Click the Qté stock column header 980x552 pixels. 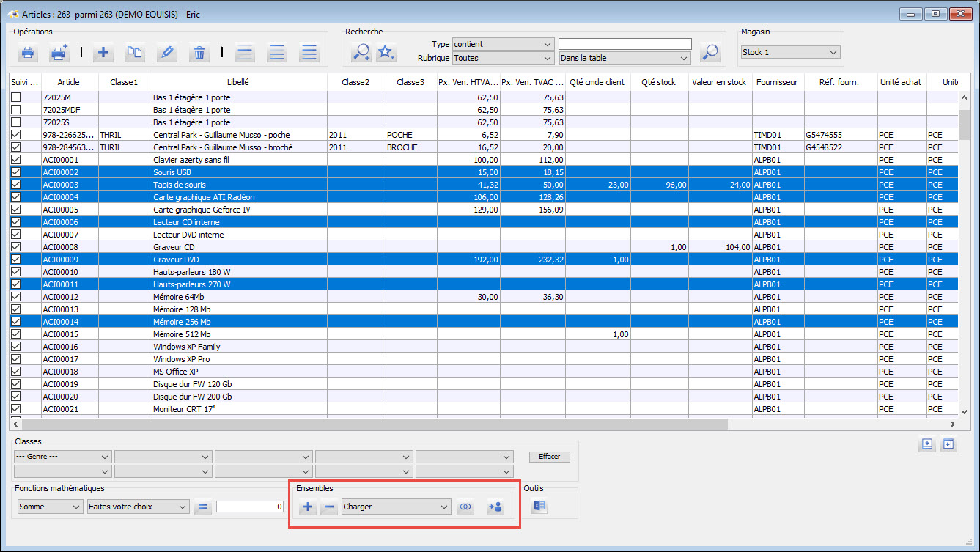click(x=658, y=82)
